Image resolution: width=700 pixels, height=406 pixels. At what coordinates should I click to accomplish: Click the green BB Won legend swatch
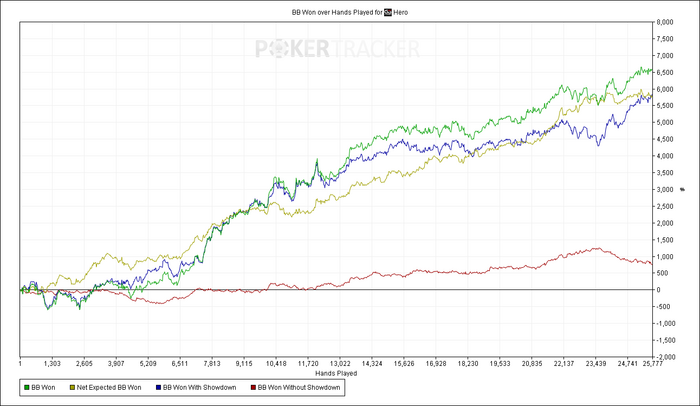click(27, 388)
